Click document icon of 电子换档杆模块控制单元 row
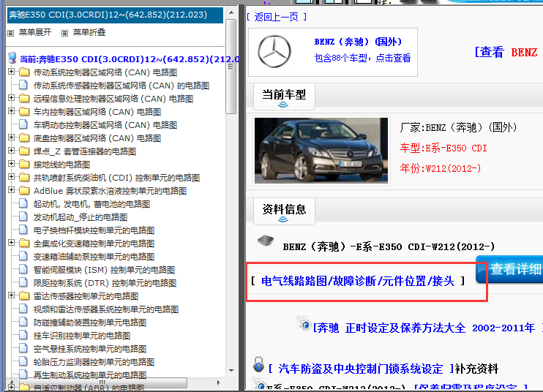The height and width of the screenshot is (392, 543). pyautogui.click(x=23, y=230)
